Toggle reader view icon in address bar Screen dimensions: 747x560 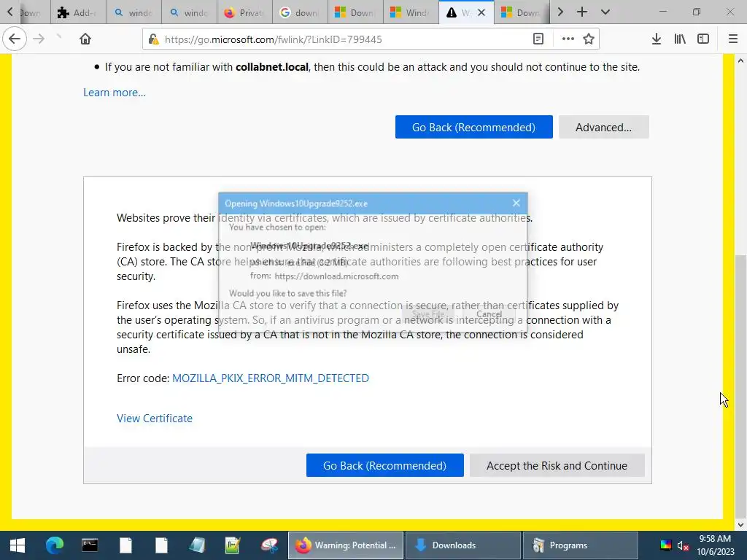pyautogui.click(x=538, y=39)
